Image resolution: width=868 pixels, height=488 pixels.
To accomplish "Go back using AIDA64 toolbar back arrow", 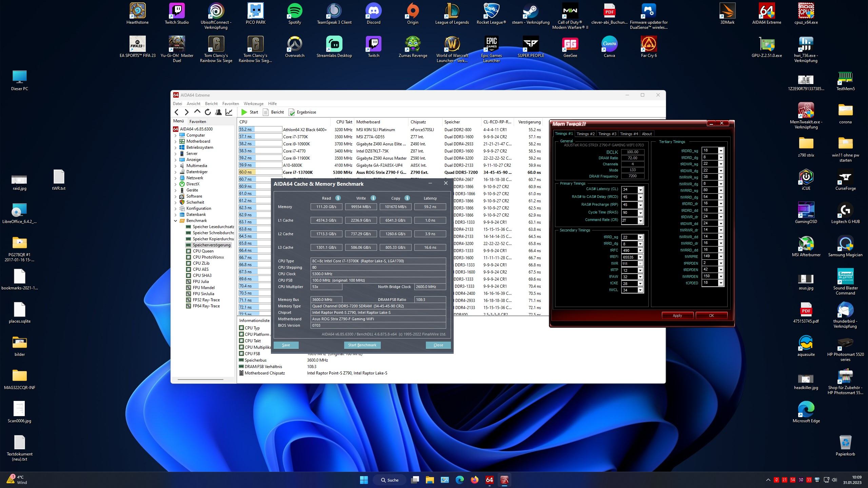I will [176, 112].
